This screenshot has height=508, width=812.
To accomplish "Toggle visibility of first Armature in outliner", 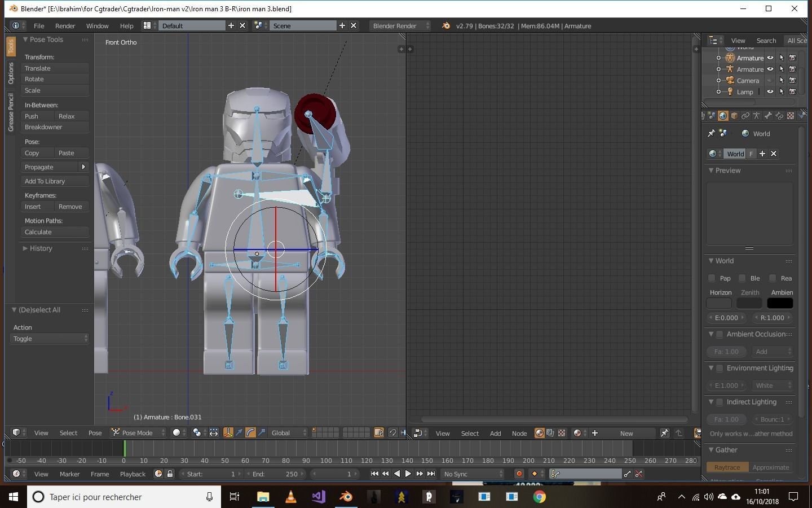I will 770,58.
